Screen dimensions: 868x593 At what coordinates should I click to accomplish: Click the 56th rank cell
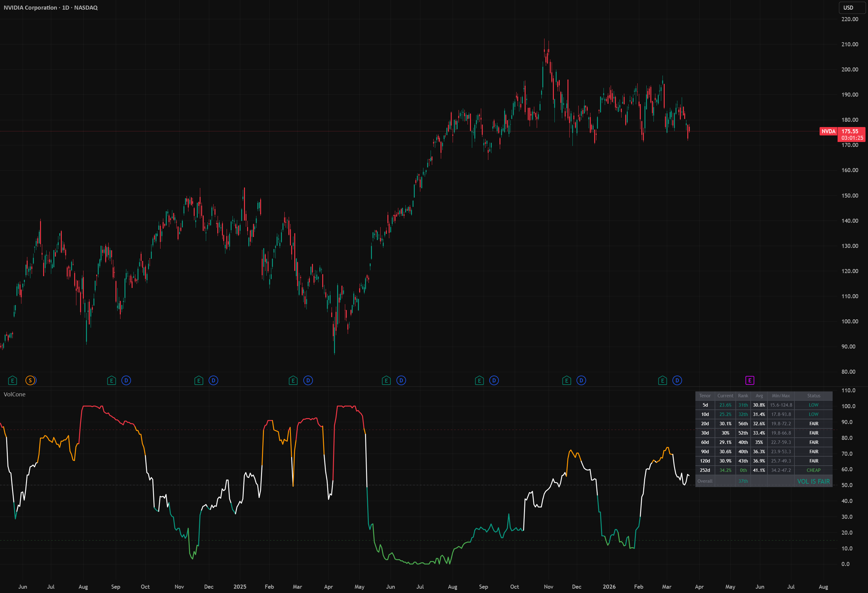click(743, 424)
